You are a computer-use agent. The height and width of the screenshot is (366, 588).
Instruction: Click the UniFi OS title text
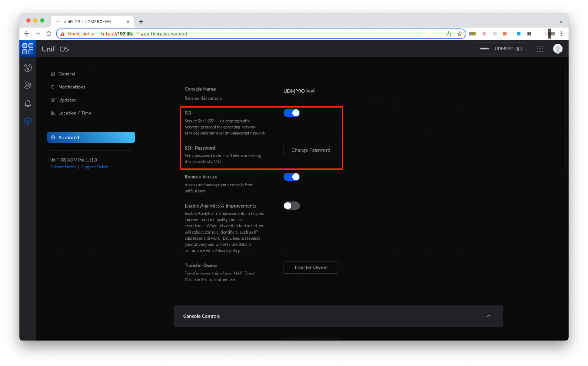[x=55, y=49]
